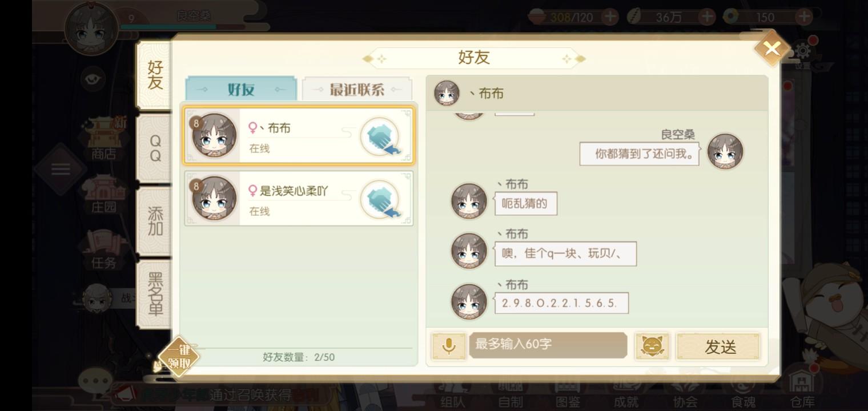This screenshot has width=868, height=411.
Task: Open the cat emoji sticker picker
Action: pos(652,346)
